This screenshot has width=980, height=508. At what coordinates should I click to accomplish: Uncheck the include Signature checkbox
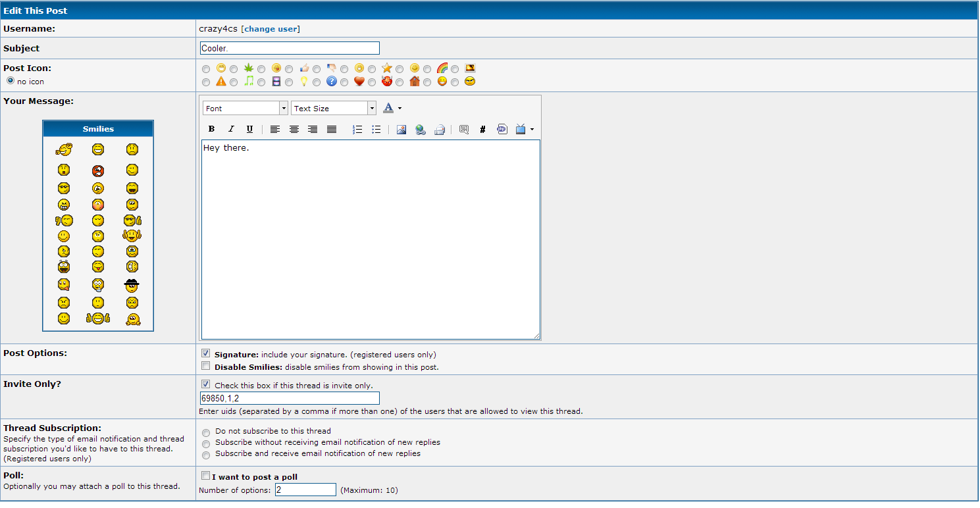pyautogui.click(x=206, y=354)
